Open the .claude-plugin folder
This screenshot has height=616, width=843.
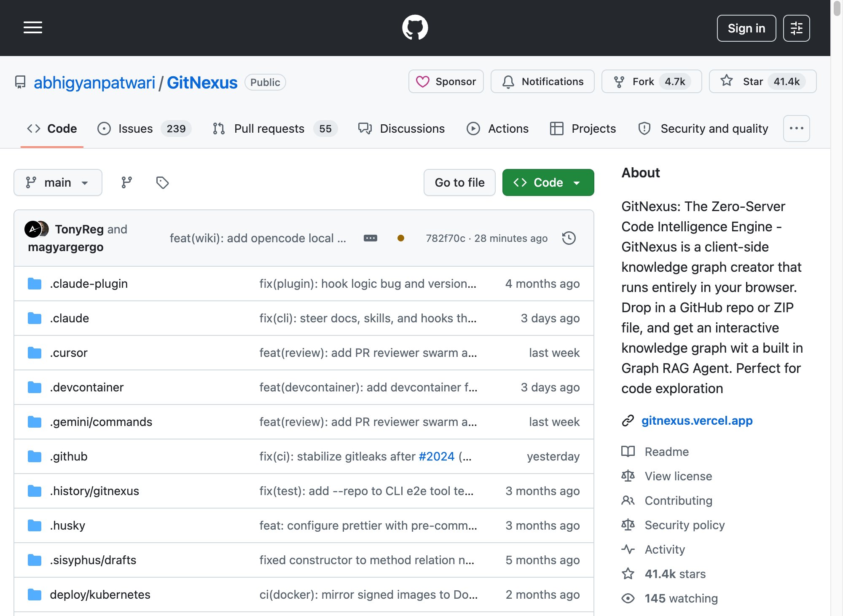[x=89, y=284]
